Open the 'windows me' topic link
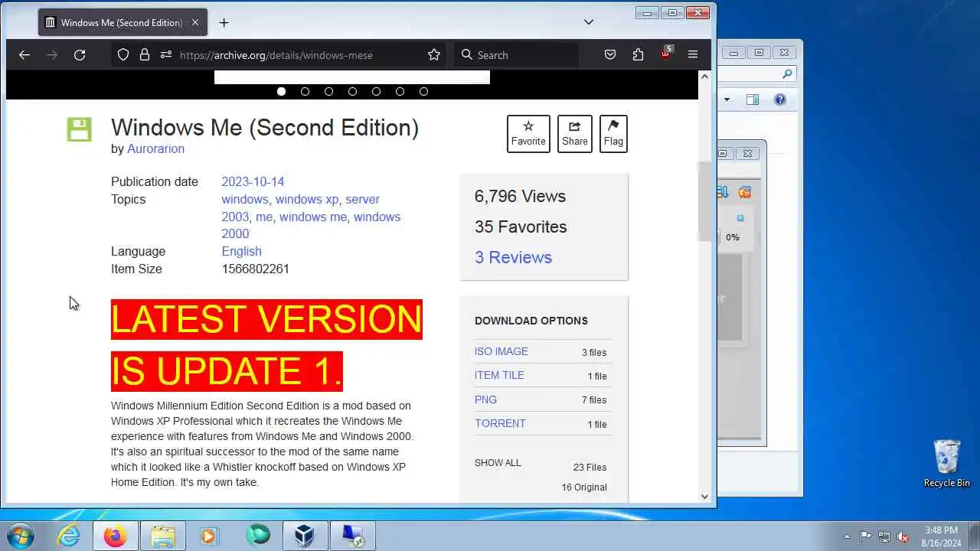The image size is (980, 551). 313,217
